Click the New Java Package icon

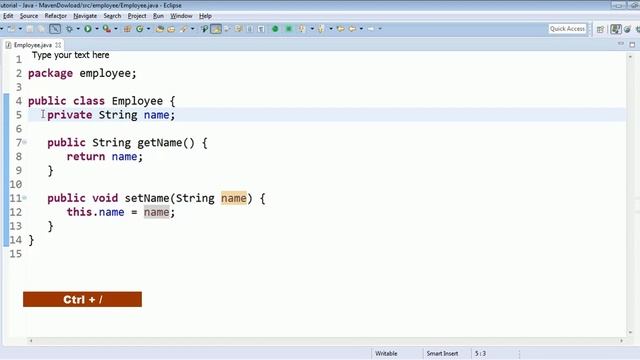(127, 29)
